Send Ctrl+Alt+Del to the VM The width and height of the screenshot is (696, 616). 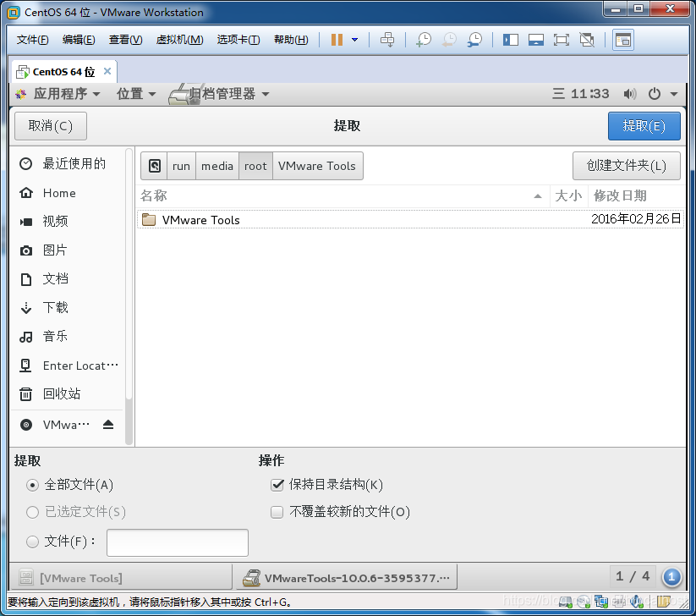[x=387, y=40]
